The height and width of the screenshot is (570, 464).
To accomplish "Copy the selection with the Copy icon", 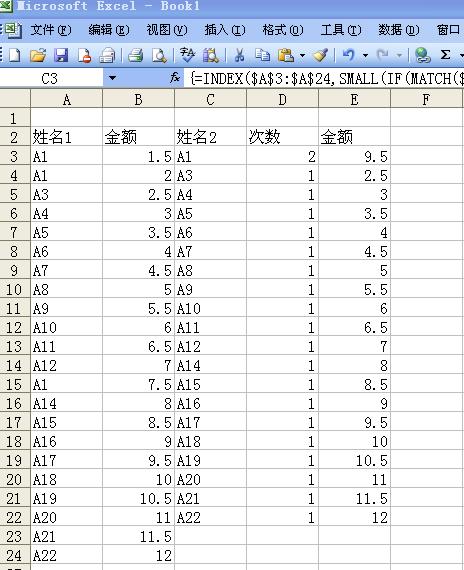I will [263, 56].
